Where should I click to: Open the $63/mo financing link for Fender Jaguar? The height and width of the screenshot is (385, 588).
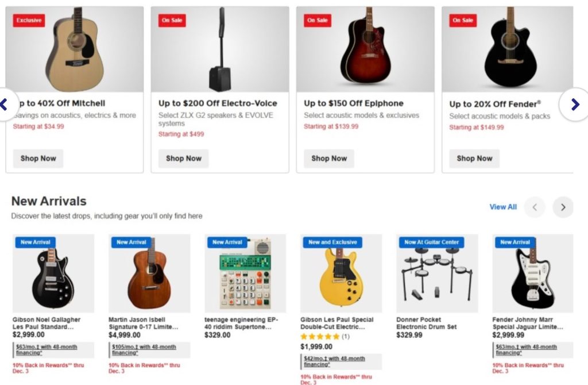tap(526, 350)
